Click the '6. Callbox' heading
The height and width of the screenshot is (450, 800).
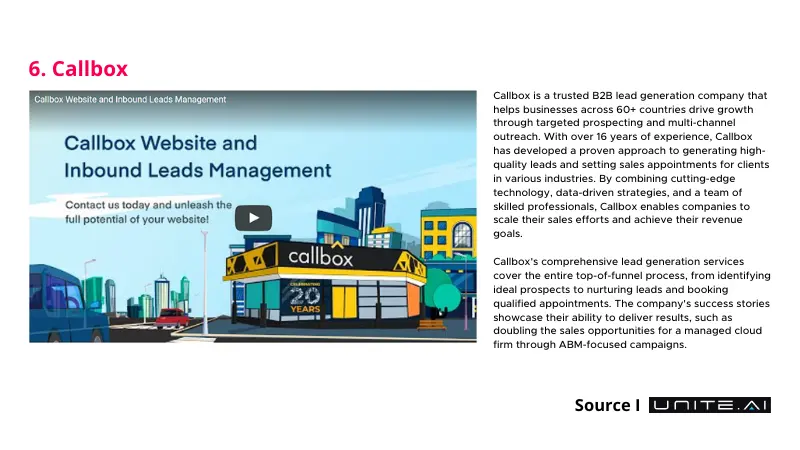point(78,69)
